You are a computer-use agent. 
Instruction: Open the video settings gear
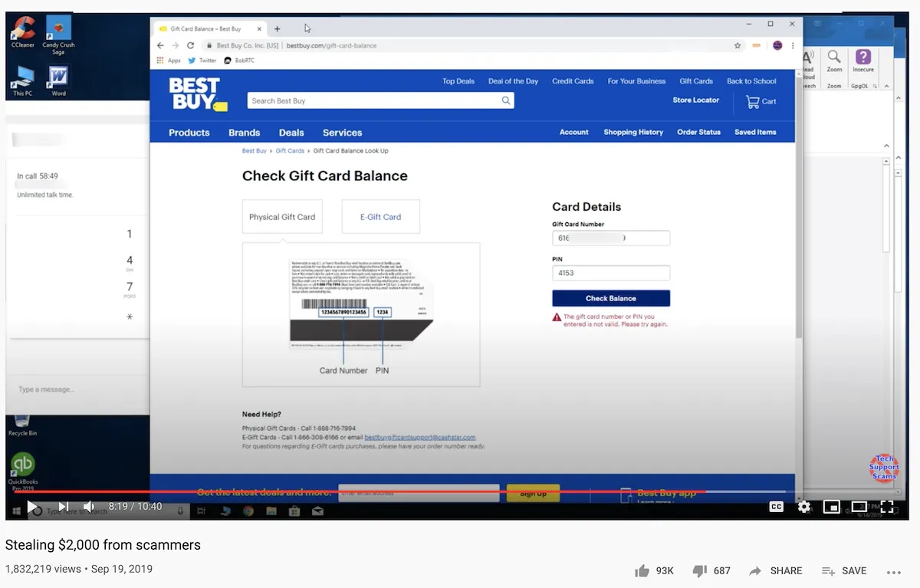803,507
